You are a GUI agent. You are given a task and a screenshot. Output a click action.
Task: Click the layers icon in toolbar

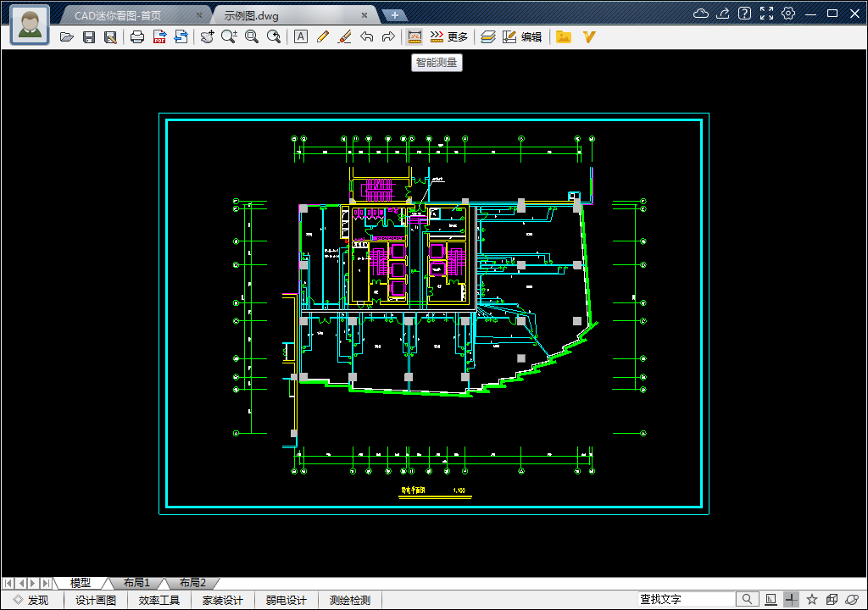[487, 36]
